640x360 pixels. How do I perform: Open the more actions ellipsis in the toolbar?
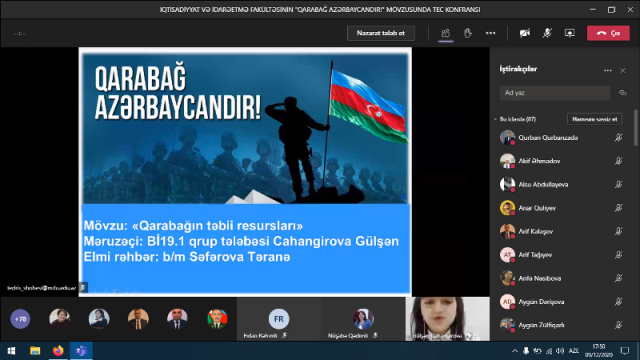(x=490, y=33)
